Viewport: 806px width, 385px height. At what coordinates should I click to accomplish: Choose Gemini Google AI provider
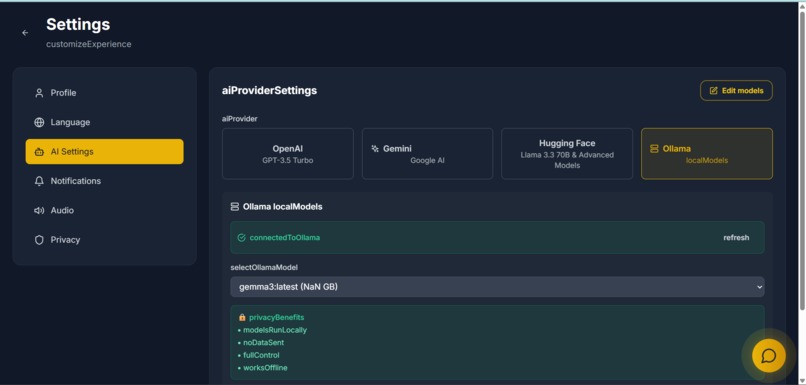[427, 154]
